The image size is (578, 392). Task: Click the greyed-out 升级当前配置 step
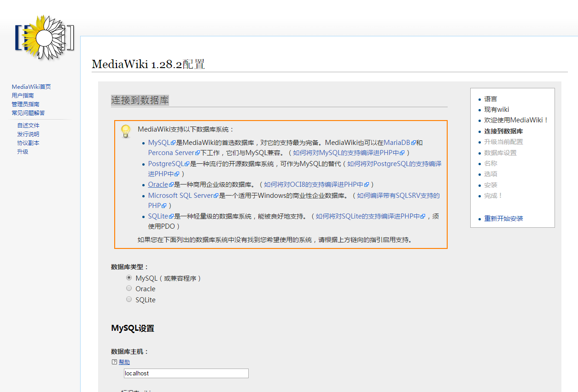click(x=503, y=142)
